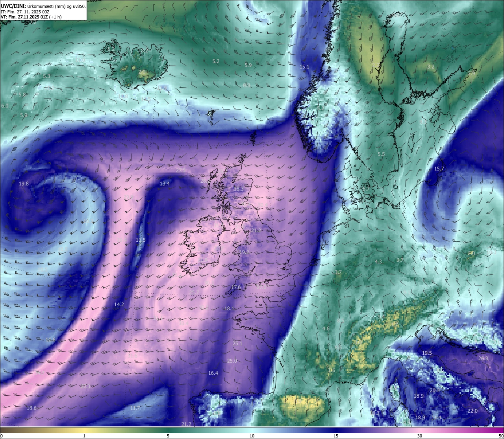Click the 20.3 value over Italy

tap(435, 391)
